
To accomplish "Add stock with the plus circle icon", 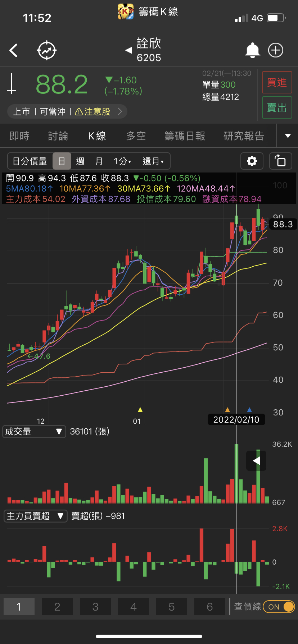I will 276,50.
